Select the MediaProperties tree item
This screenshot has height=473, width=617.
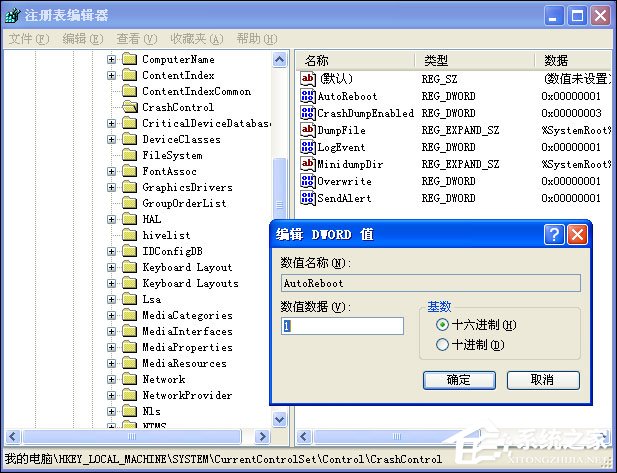pyautogui.click(x=187, y=347)
